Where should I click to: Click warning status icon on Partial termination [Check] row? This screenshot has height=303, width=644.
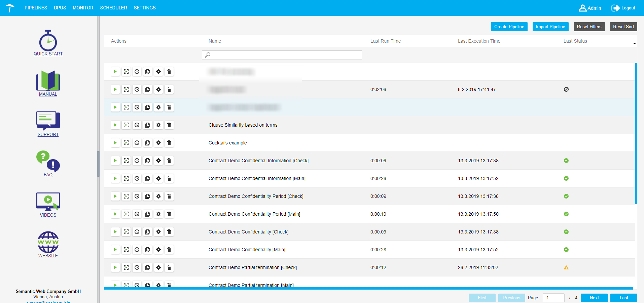click(x=566, y=267)
